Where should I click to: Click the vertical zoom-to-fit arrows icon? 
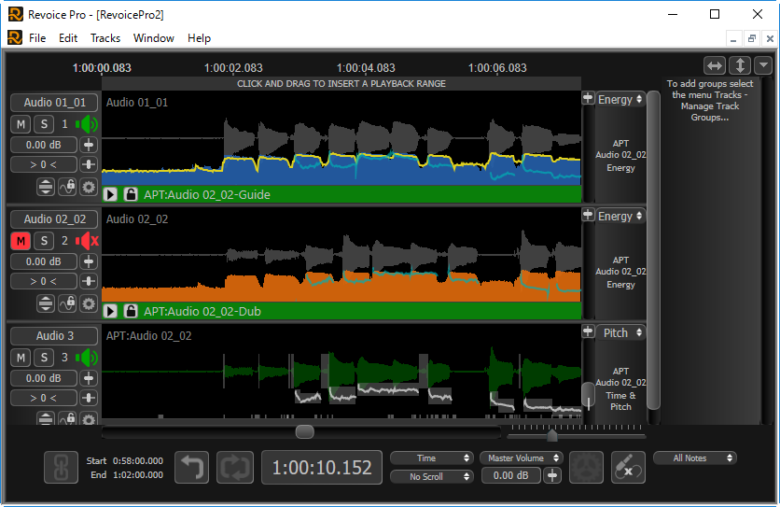740,65
